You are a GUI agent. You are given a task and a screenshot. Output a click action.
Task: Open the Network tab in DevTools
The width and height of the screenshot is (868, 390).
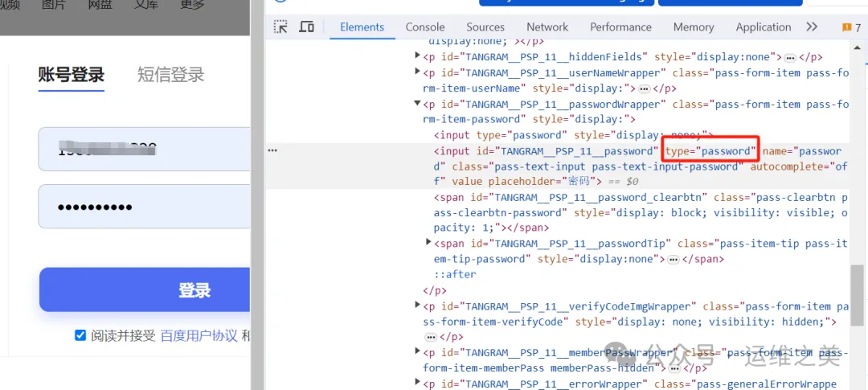547,27
